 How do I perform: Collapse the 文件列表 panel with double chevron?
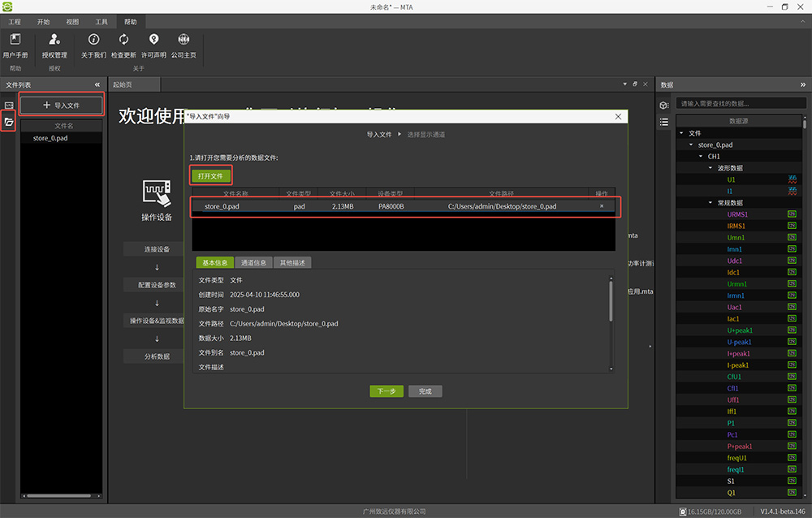(97, 84)
